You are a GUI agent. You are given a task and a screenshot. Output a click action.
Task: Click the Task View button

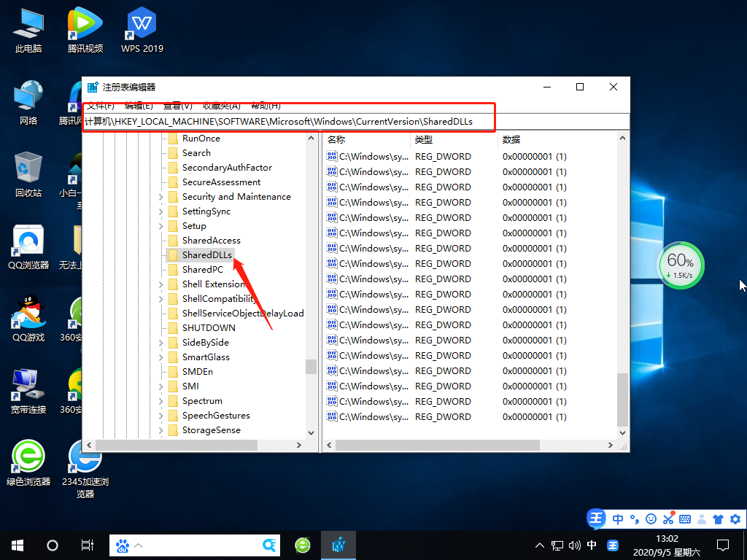tap(87, 545)
